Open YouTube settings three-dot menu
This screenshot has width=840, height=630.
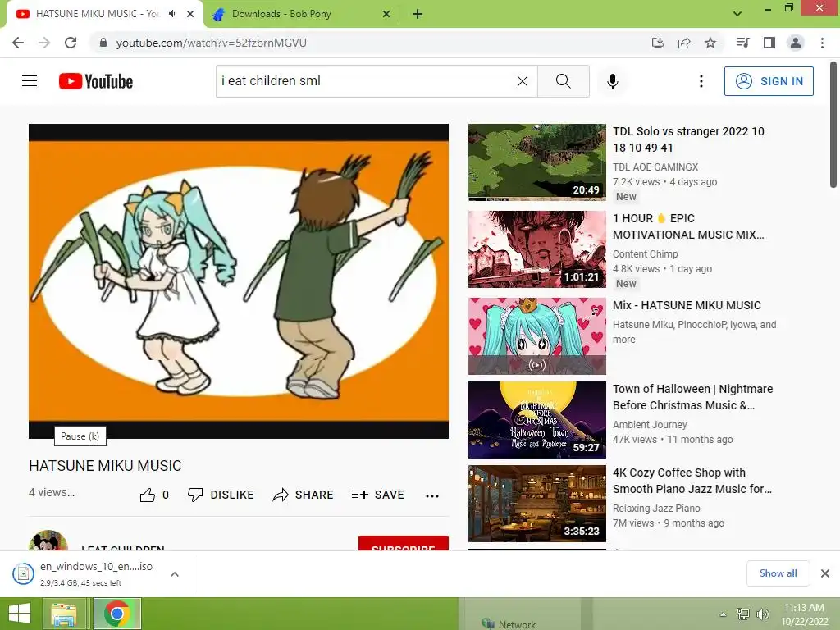[701, 81]
